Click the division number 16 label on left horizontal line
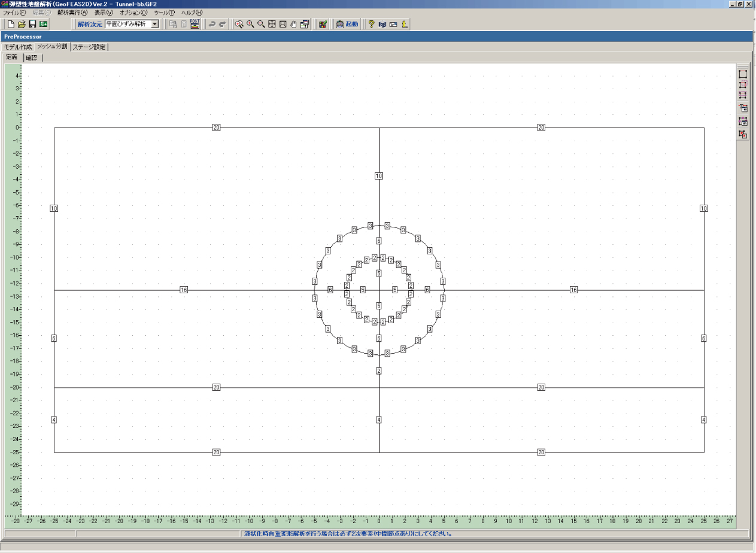The image size is (756, 553). click(184, 290)
